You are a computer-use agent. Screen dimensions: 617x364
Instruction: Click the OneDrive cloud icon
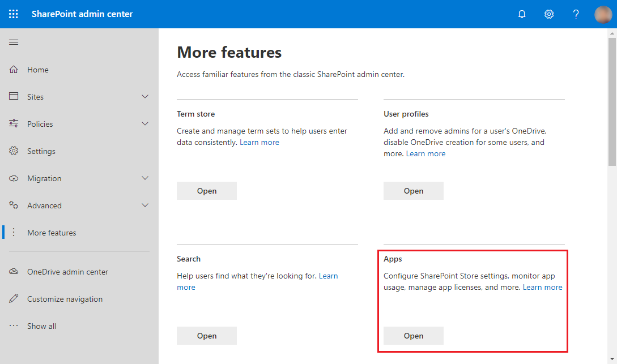coord(14,272)
